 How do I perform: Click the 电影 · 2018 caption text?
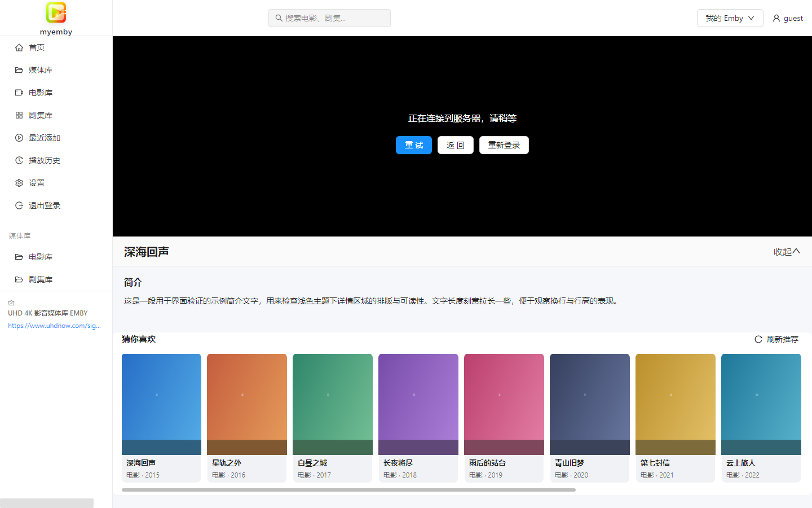(x=400, y=475)
